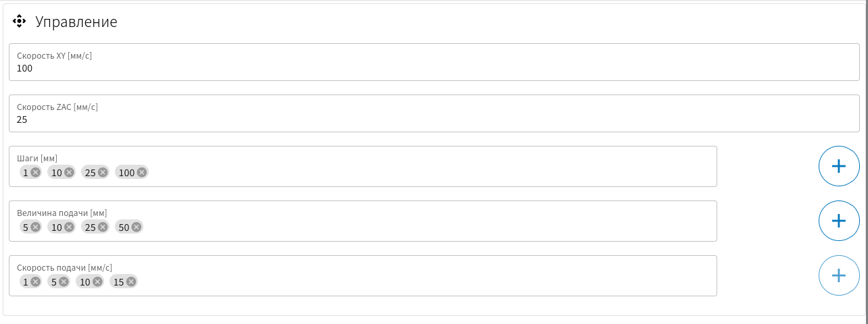
Task: Click the Управление move arrows icon
Action: (x=19, y=21)
